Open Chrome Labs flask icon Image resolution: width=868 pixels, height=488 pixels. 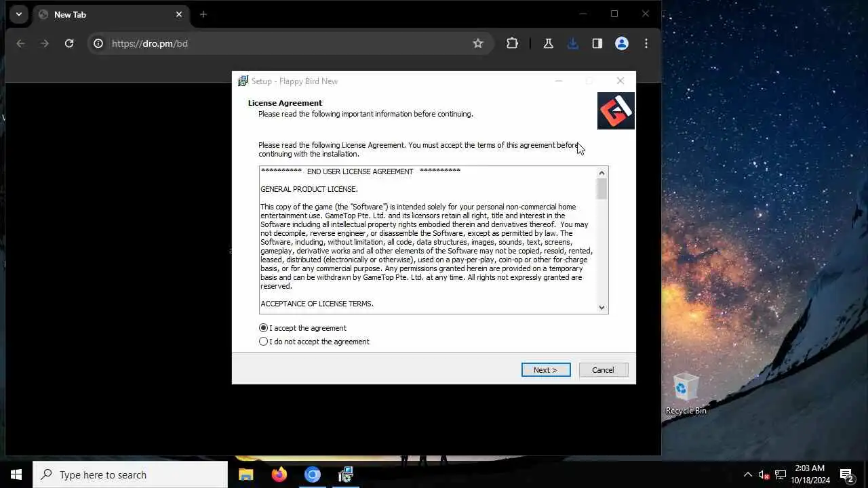point(548,43)
